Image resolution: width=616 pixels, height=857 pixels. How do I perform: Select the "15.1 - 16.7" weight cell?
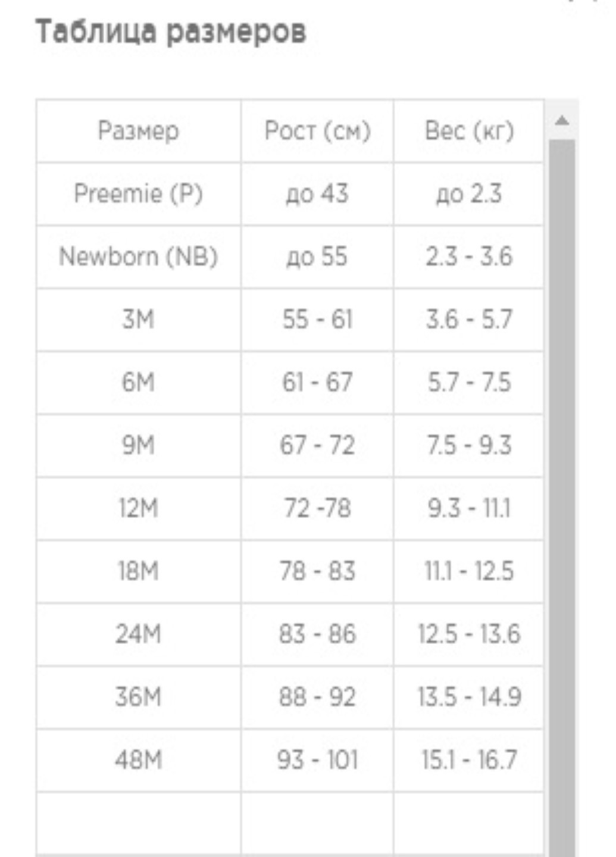tap(469, 761)
